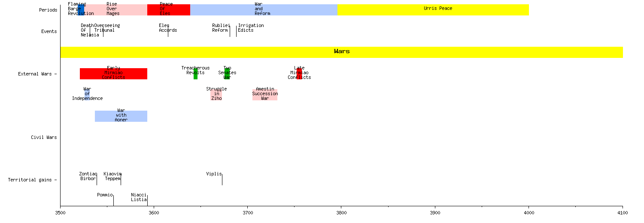Click the War with Aoner blue bar
This screenshot has width=644, height=223.
(121, 116)
